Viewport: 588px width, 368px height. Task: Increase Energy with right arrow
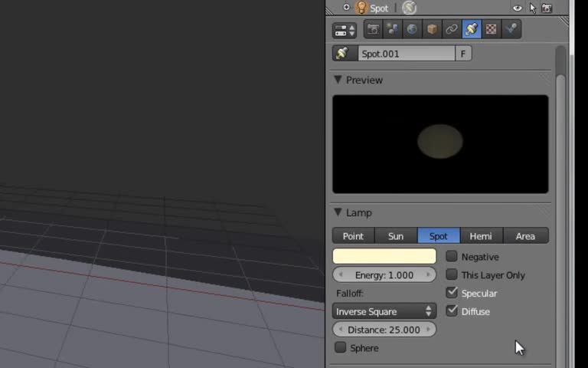[428, 275]
